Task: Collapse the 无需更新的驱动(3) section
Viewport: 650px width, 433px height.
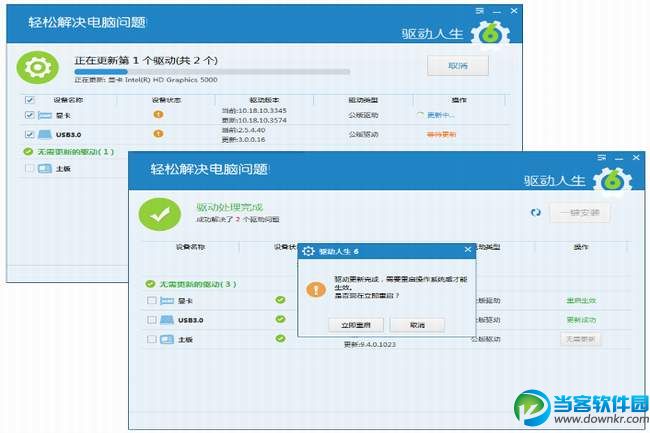Action: pos(198,284)
